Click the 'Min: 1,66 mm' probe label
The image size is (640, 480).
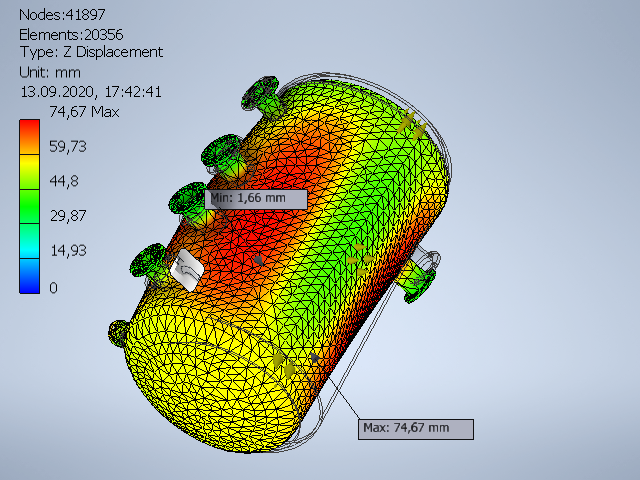(256, 200)
